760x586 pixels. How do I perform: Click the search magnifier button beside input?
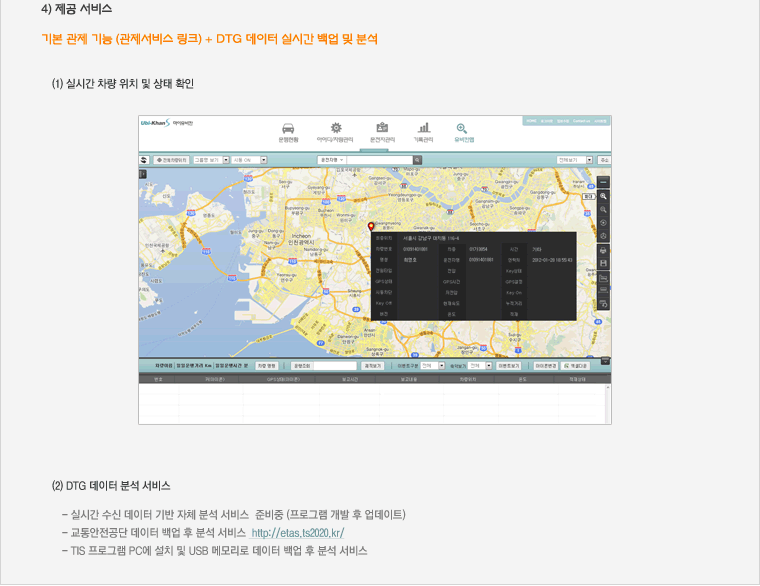click(x=417, y=160)
